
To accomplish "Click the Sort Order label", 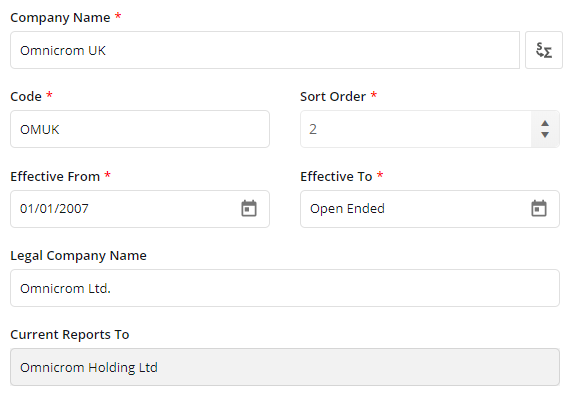I will [x=333, y=97].
